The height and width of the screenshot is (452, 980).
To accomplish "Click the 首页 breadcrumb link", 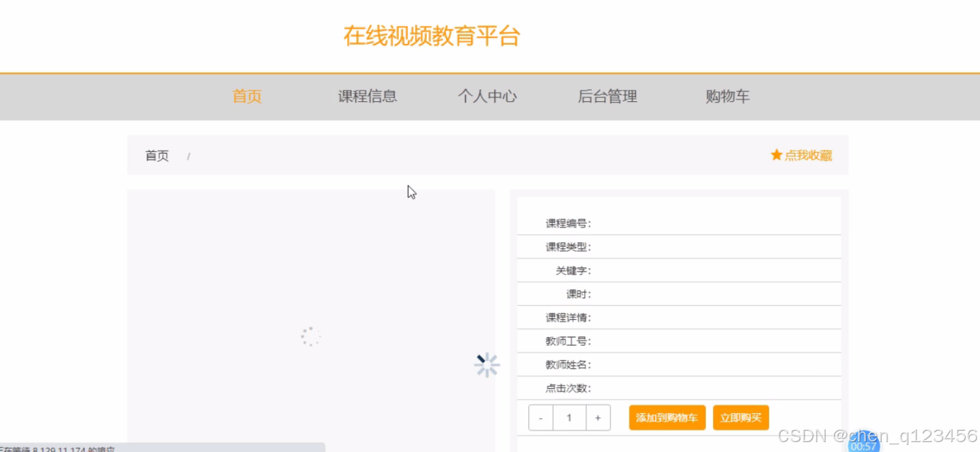I will (156, 155).
